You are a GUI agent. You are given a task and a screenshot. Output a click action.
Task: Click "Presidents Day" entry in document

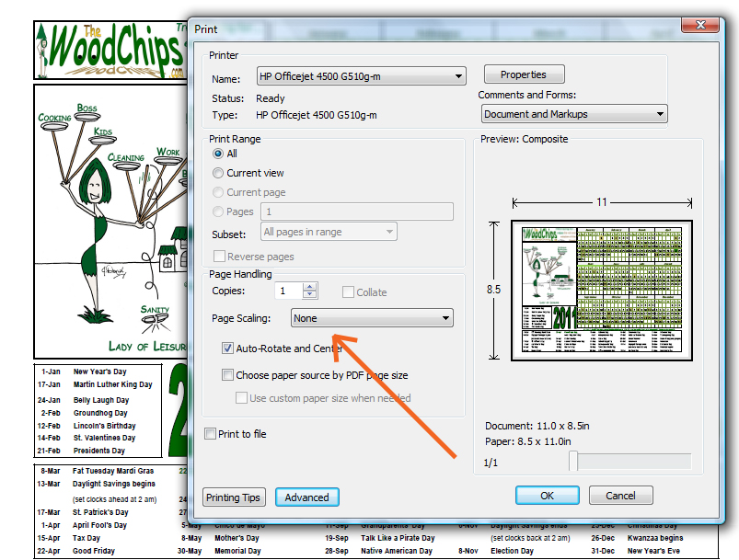(99, 451)
